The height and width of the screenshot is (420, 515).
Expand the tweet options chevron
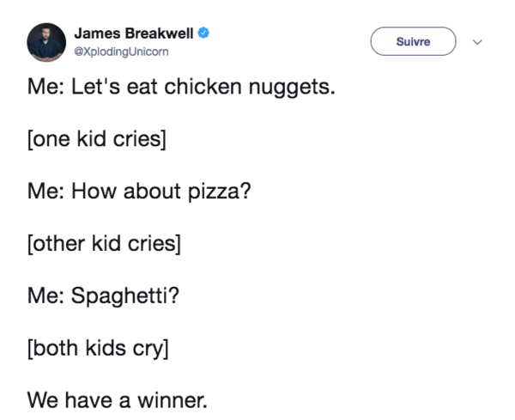(x=477, y=42)
